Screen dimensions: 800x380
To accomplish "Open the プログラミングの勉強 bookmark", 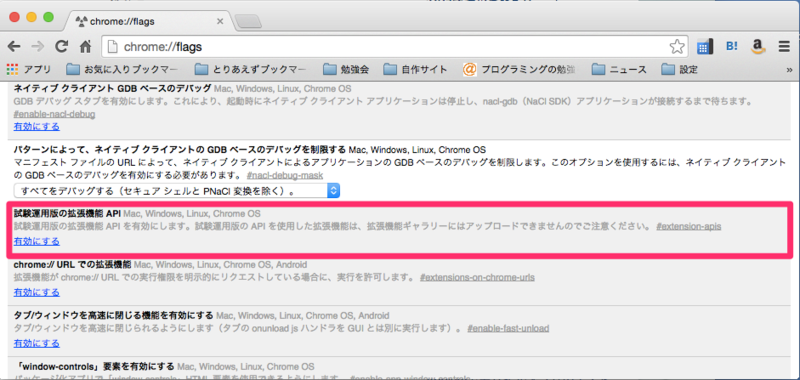I will click(519, 69).
